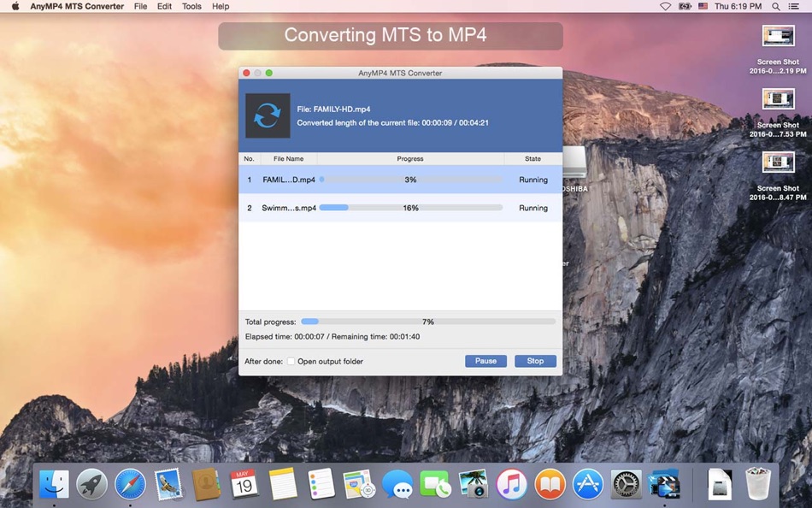Click the File Name column header
This screenshot has width=812, height=508.
[287, 158]
